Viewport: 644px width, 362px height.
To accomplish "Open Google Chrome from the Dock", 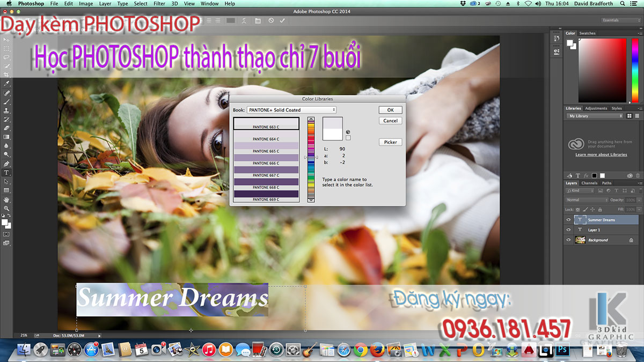I will (360, 350).
